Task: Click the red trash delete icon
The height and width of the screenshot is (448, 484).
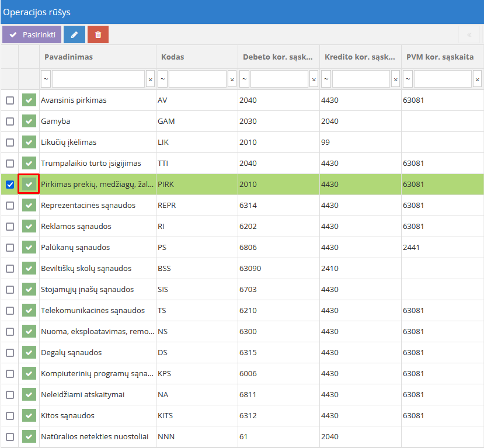Action: [x=98, y=34]
